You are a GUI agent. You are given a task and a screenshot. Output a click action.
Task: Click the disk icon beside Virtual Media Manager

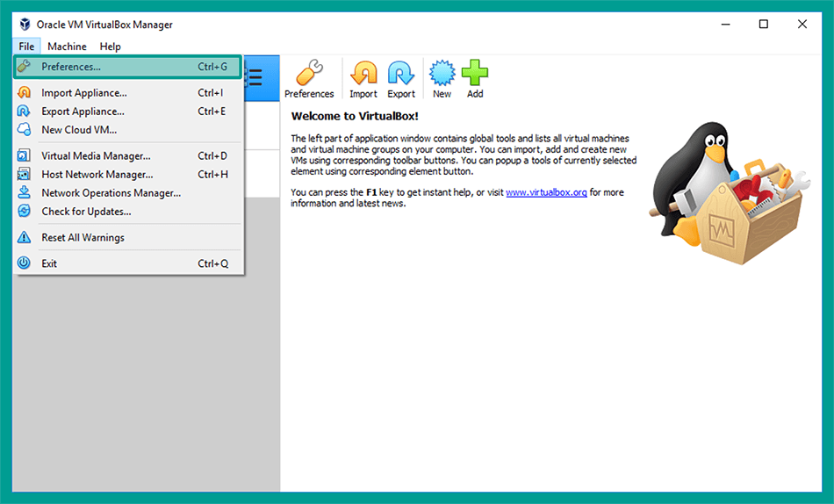(24, 155)
